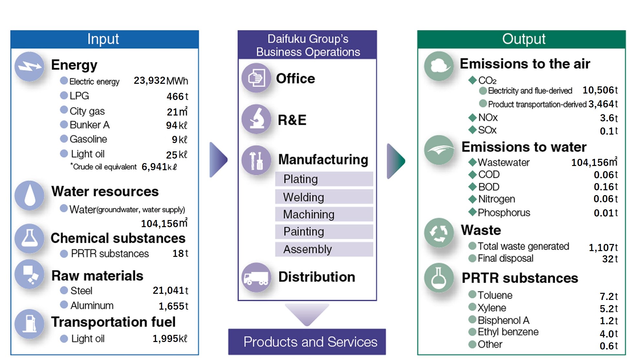Screen dimensions: 636x364
Task: Click the R&E label
Action: 292,120
